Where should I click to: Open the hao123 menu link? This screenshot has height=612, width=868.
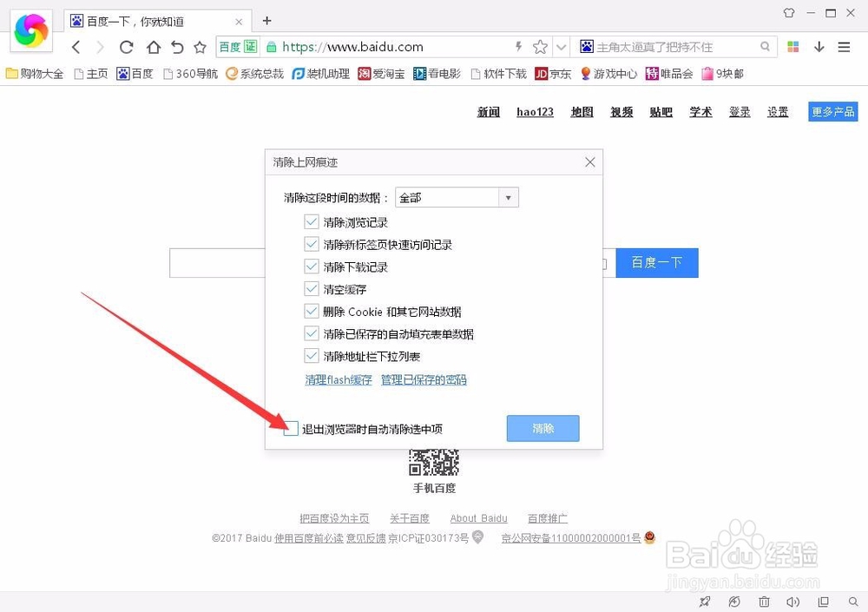click(535, 111)
